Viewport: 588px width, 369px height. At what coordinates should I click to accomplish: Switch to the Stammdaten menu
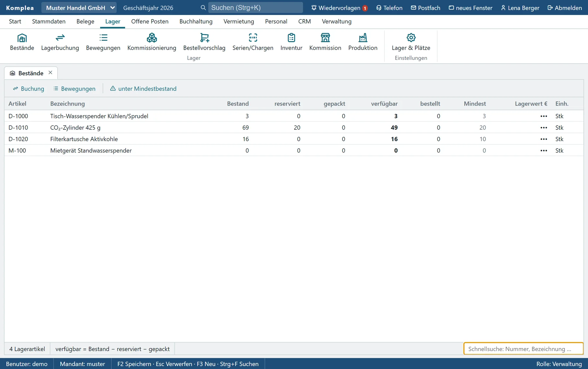pyautogui.click(x=49, y=22)
